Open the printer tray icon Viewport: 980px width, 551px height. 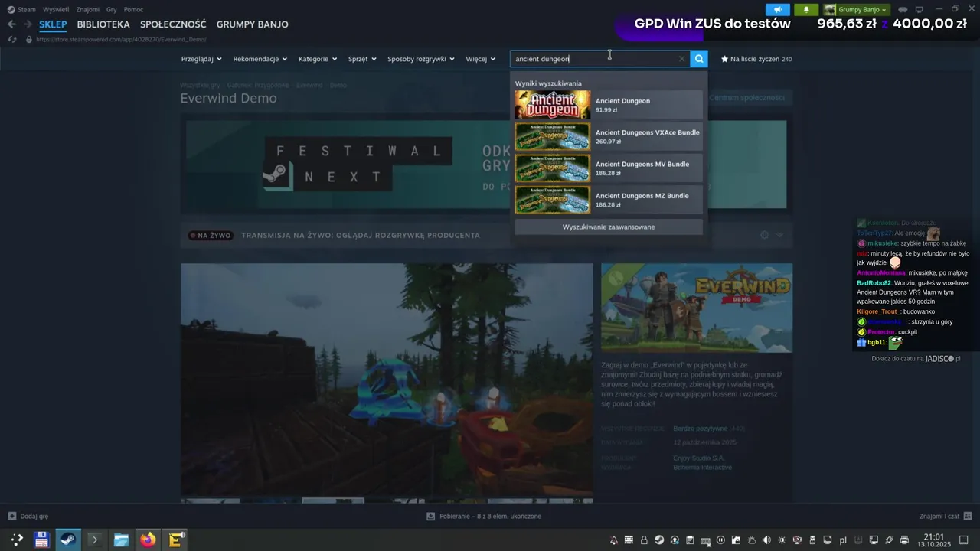coord(904,540)
